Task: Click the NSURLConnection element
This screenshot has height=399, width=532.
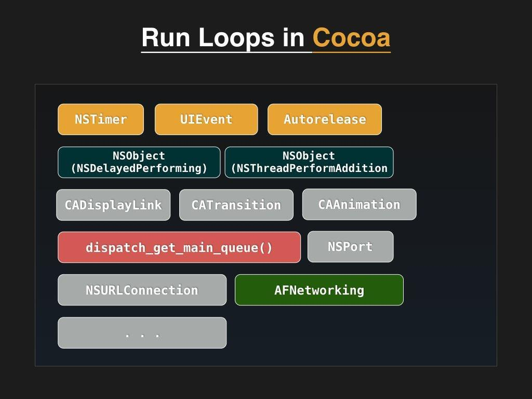Action: click(142, 290)
